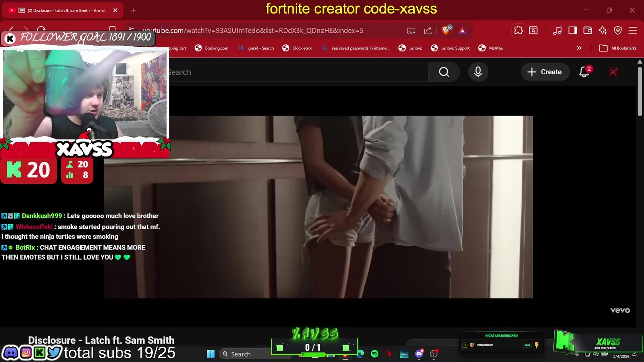The width and height of the screenshot is (644, 362).
Task: Open the Windows Start button
Action: [211, 354]
